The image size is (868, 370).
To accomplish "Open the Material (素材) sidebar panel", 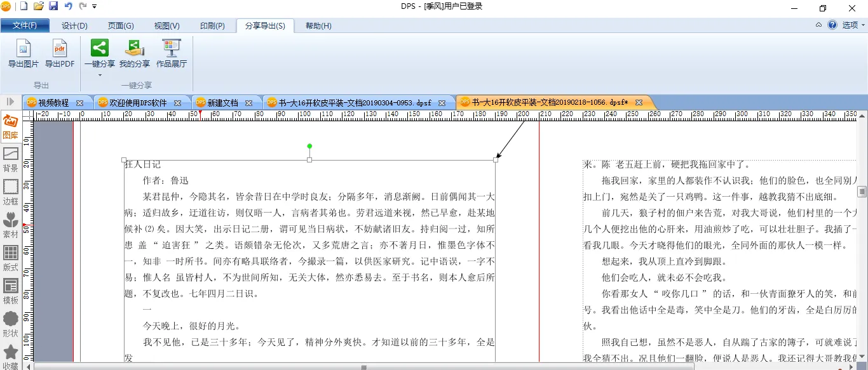I will (x=11, y=225).
